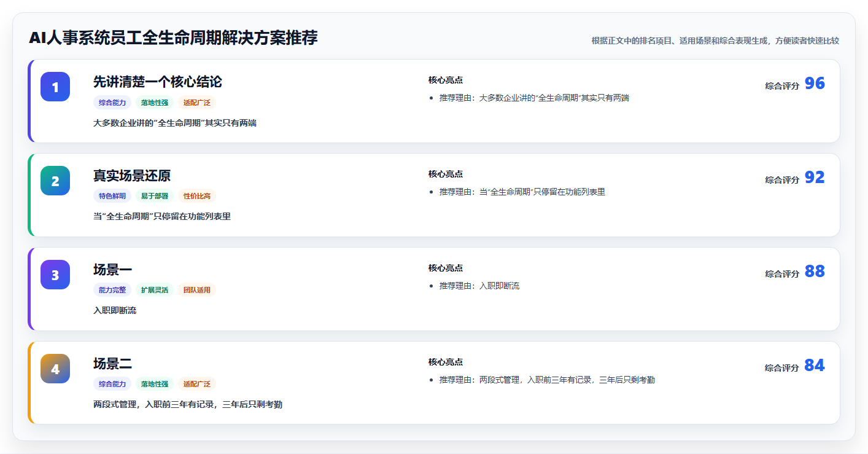Click 核心亮点 heading in card 1
This screenshot has width=868, height=454.
(x=446, y=80)
